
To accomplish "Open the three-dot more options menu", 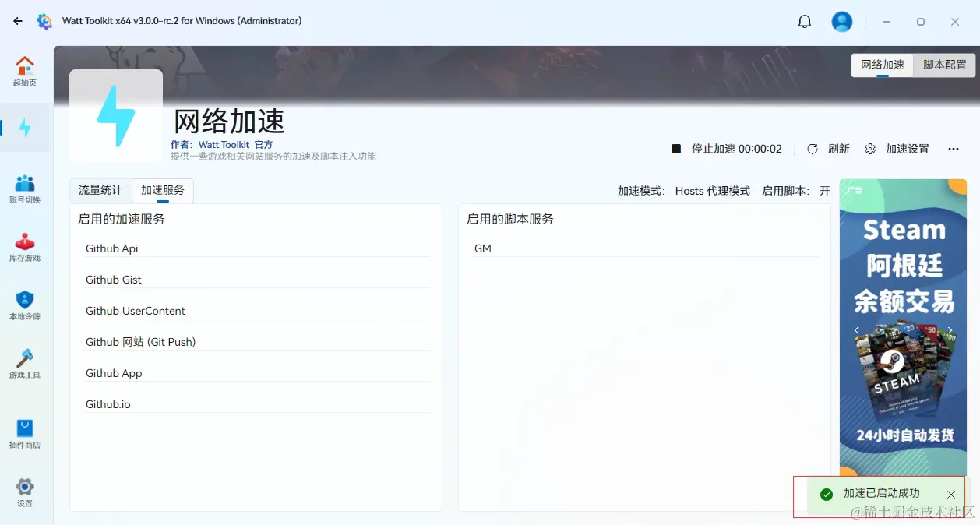I will tap(954, 149).
